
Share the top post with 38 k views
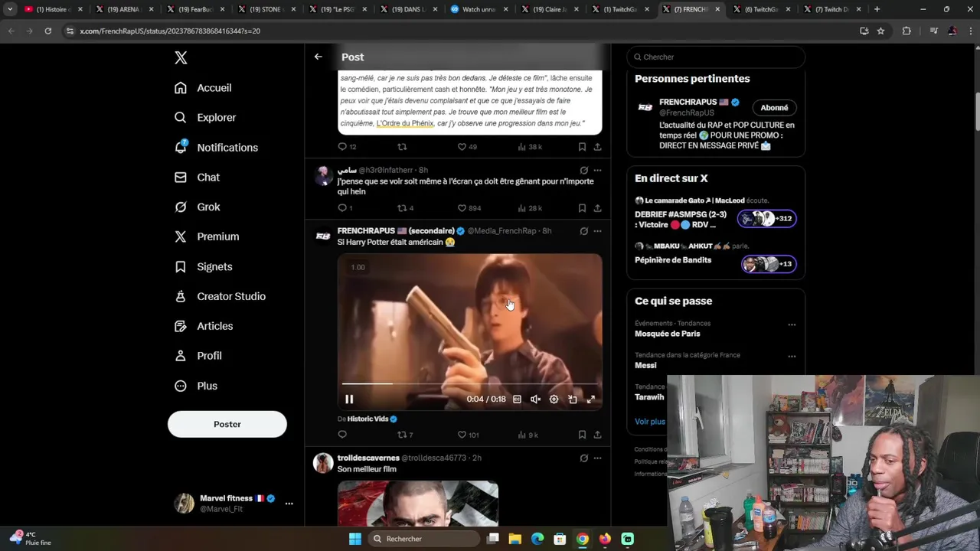point(597,147)
